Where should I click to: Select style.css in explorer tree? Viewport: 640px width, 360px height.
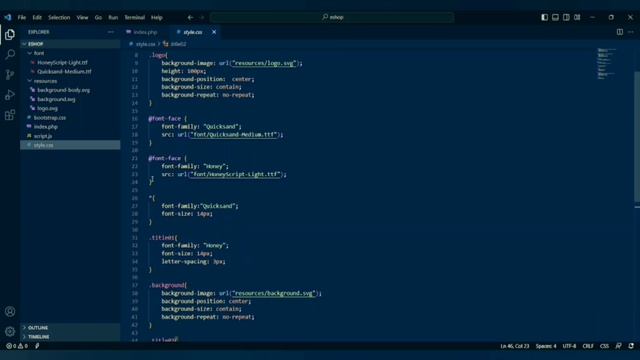[x=70, y=145]
